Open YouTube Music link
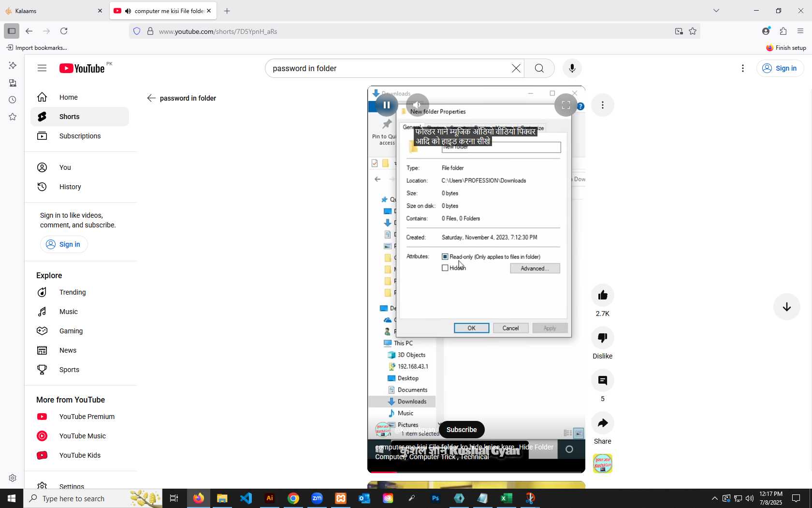 [80, 436]
